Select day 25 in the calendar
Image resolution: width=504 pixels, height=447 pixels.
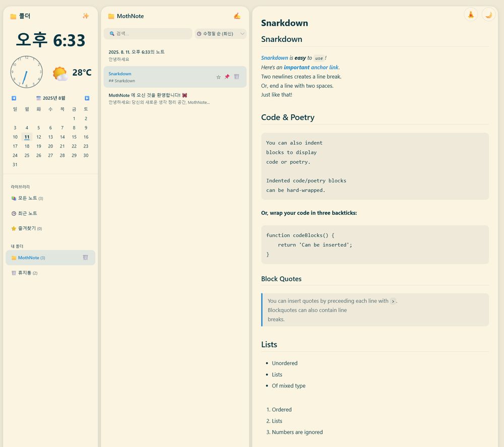pos(27,156)
